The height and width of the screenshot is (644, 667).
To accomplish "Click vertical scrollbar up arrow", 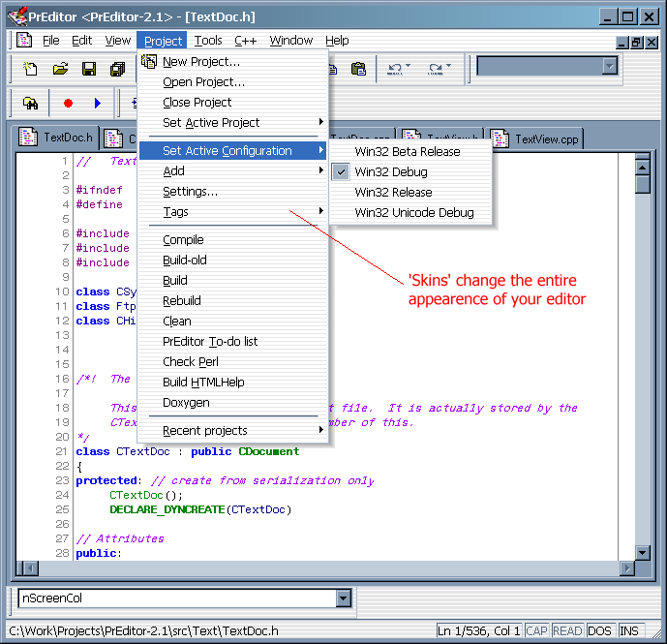I will coord(643,168).
